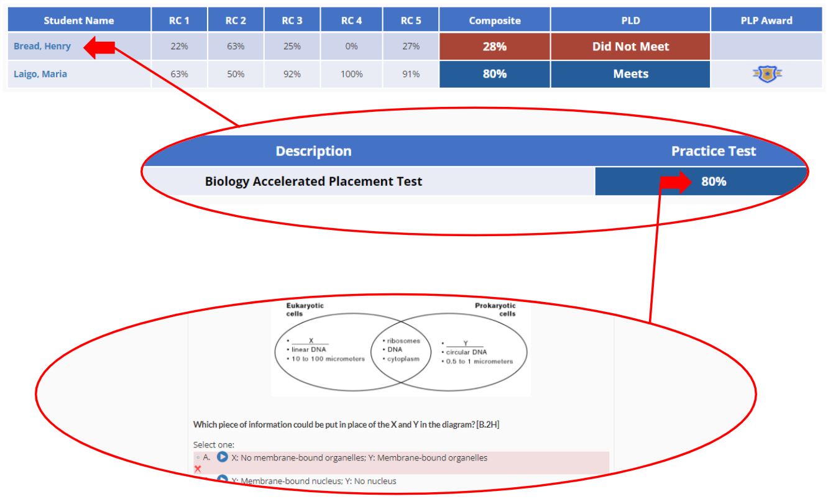The height and width of the screenshot is (504, 828).
Task: Click 'cytoplasm' text in Venn overlap
Action: [x=403, y=359]
